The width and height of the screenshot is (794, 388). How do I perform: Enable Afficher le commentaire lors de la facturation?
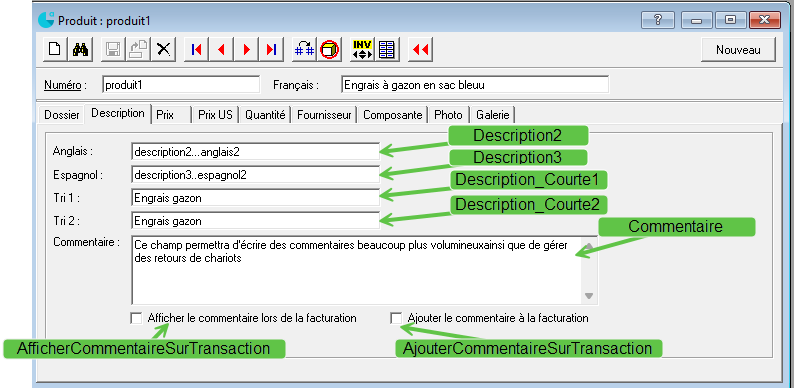136,318
